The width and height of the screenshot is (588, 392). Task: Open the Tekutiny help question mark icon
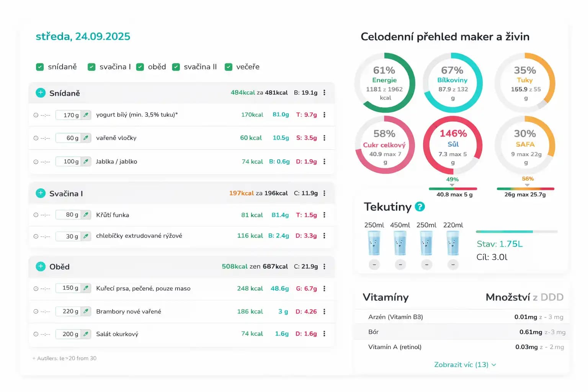pyautogui.click(x=420, y=207)
